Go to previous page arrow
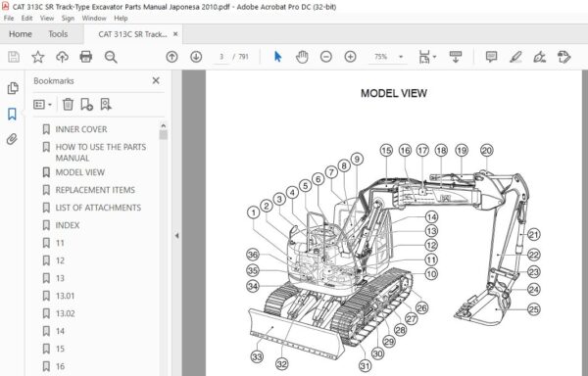 171,57
